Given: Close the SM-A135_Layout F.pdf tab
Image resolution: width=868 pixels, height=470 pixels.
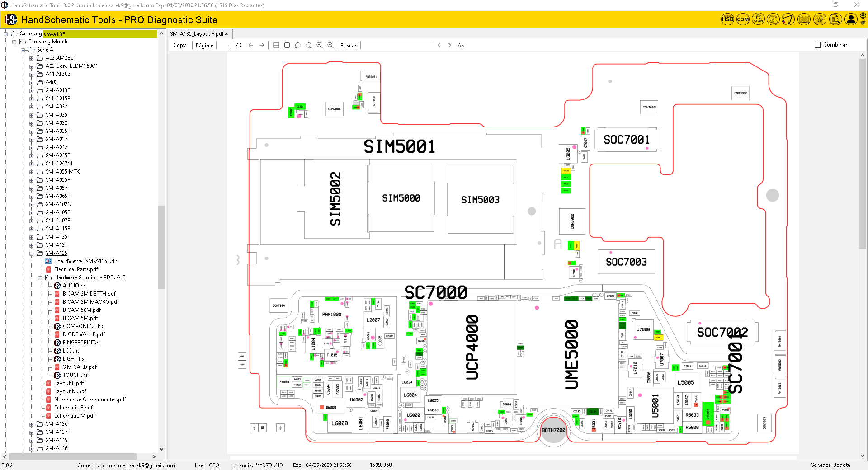Looking at the screenshot, I should tap(226, 34).
